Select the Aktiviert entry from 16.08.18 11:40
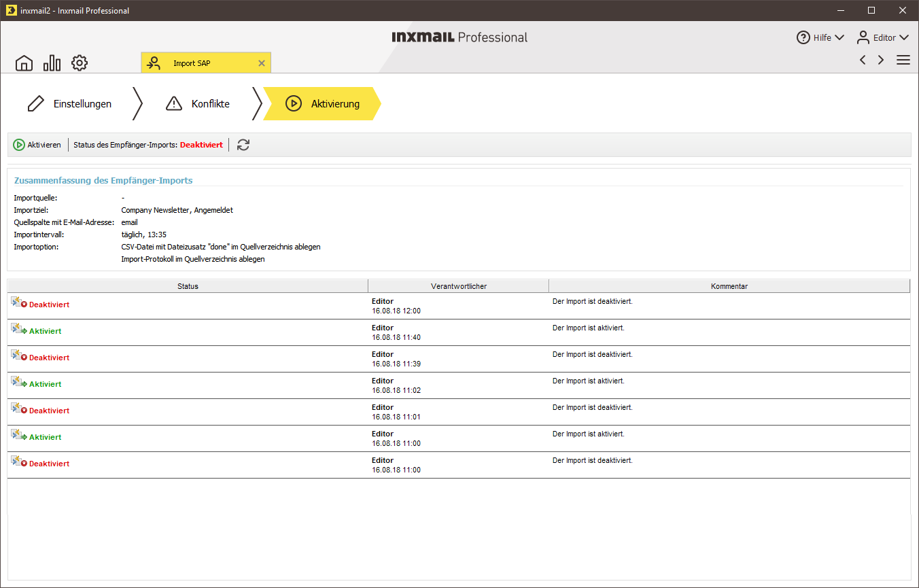 coord(459,332)
